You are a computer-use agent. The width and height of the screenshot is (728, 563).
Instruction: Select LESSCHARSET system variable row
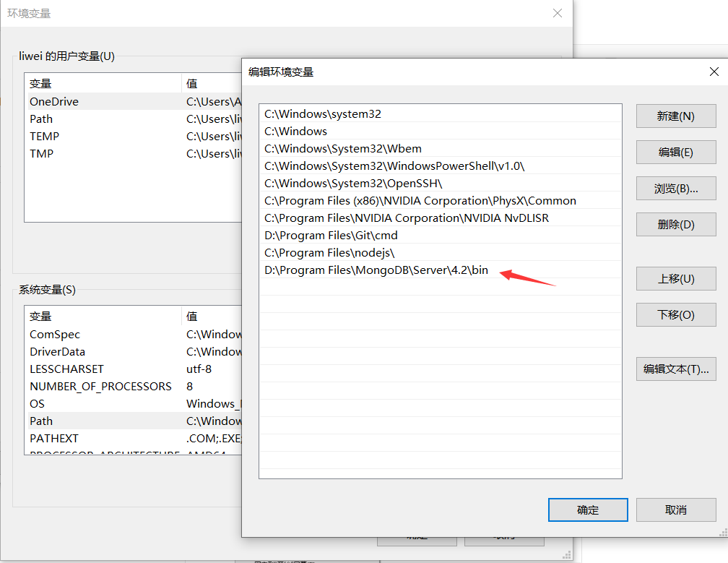133,369
